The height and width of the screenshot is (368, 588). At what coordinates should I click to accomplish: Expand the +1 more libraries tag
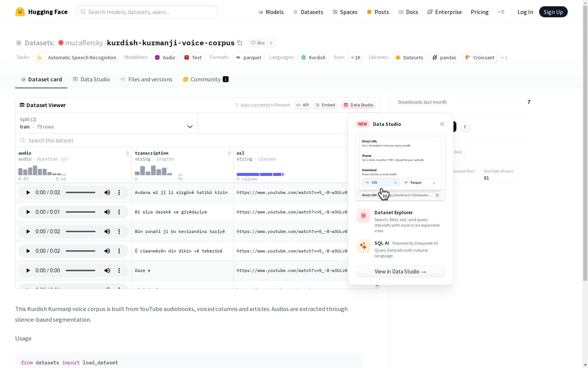tap(504, 58)
